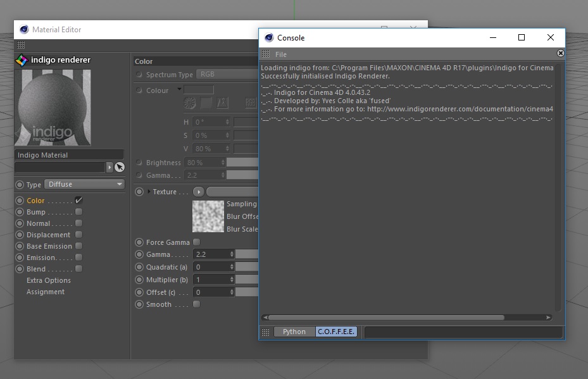This screenshot has height=379, width=588.
Task: Open Extra Options section
Action: pos(49,280)
